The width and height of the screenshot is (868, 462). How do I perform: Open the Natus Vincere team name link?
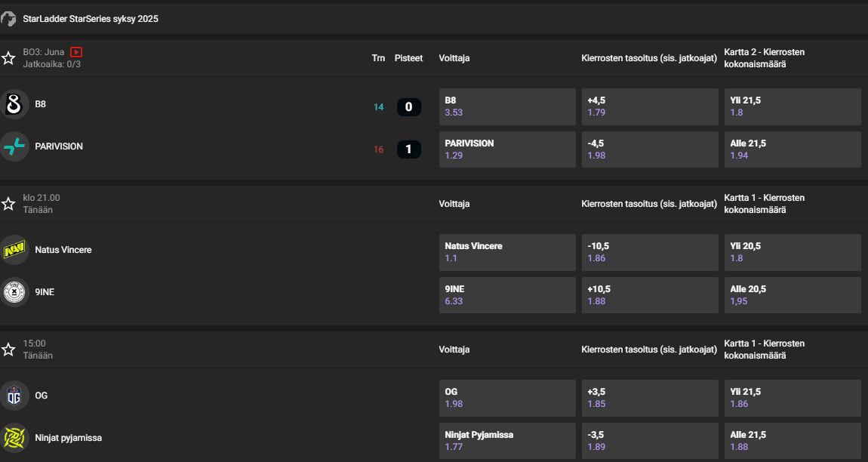[x=63, y=250]
